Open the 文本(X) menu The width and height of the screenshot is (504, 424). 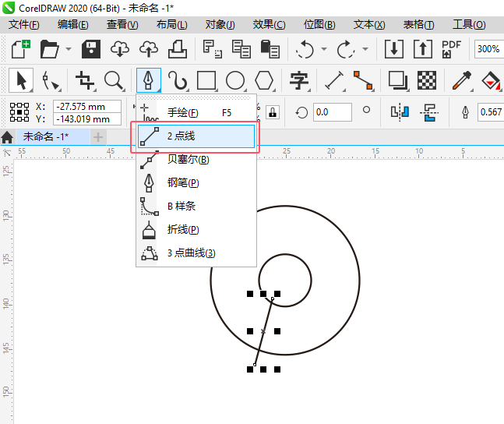click(369, 25)
